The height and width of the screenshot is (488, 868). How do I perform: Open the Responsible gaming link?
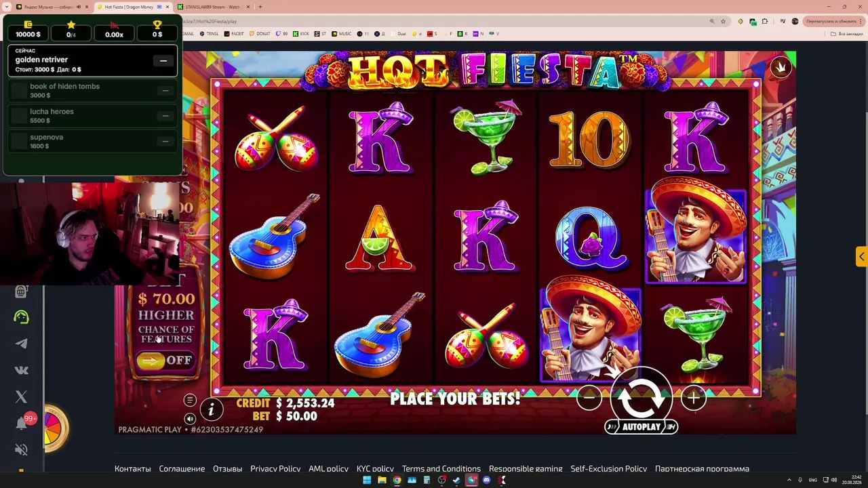pyautogui.click(x=526, y=468)
